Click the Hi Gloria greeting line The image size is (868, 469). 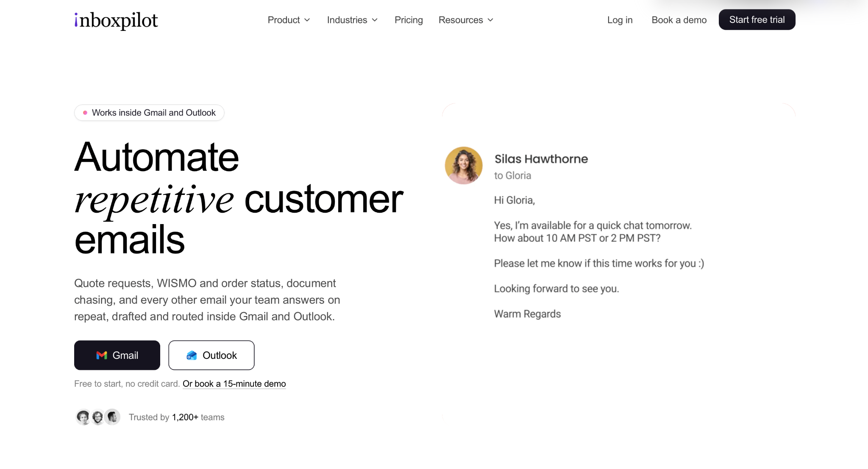point(515,200)
